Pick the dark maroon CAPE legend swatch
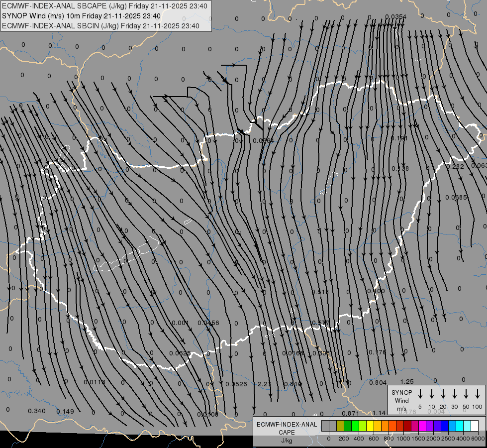This screenshot has height=448, width=487. [407, 426]
